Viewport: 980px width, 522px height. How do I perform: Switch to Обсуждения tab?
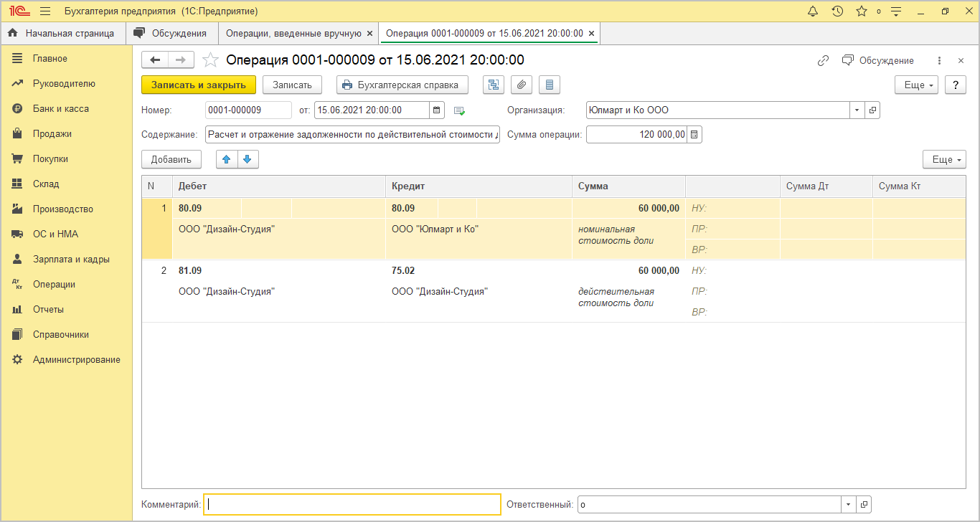(x=172, y=33)
